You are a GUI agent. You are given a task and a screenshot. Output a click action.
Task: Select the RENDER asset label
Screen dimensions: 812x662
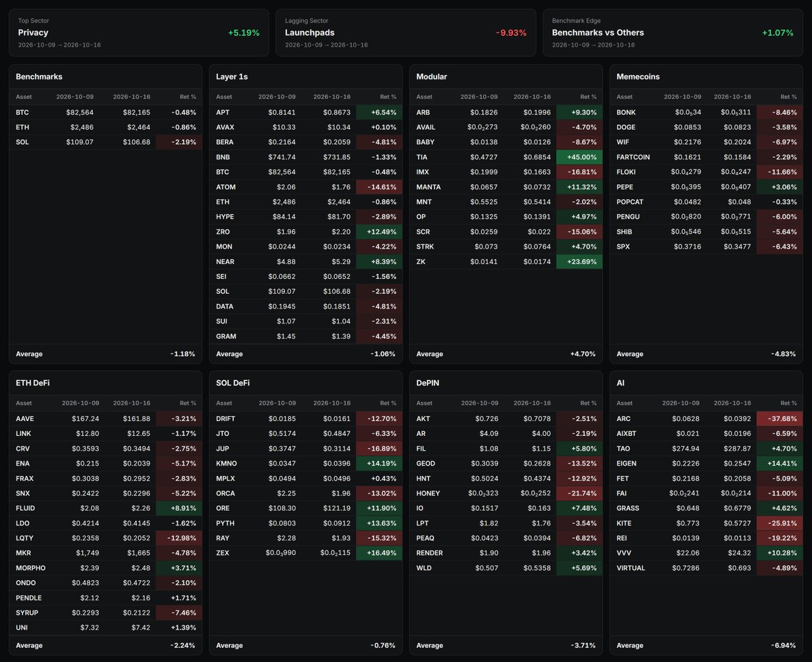point(429,552)
